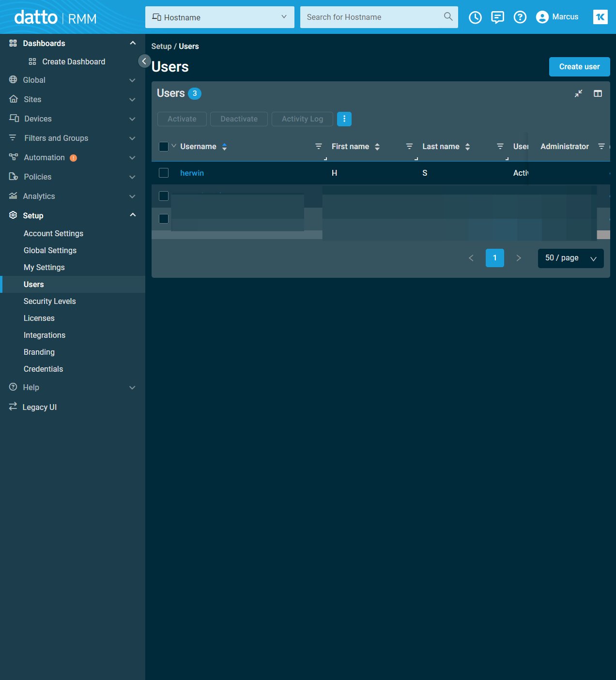
Task: Open Account Settings in the sidebar
Action: [x=53, y=233]
